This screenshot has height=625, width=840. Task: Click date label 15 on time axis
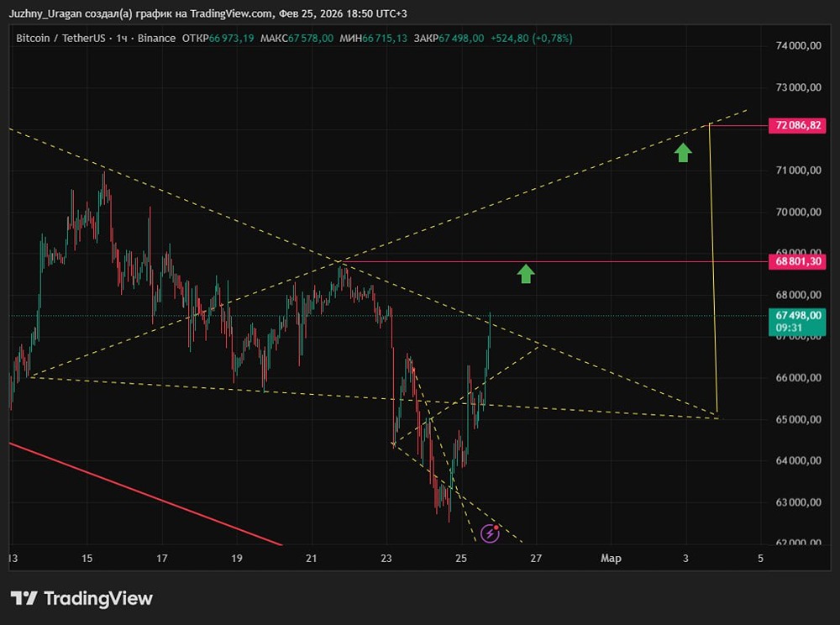(x=87, y=559)
